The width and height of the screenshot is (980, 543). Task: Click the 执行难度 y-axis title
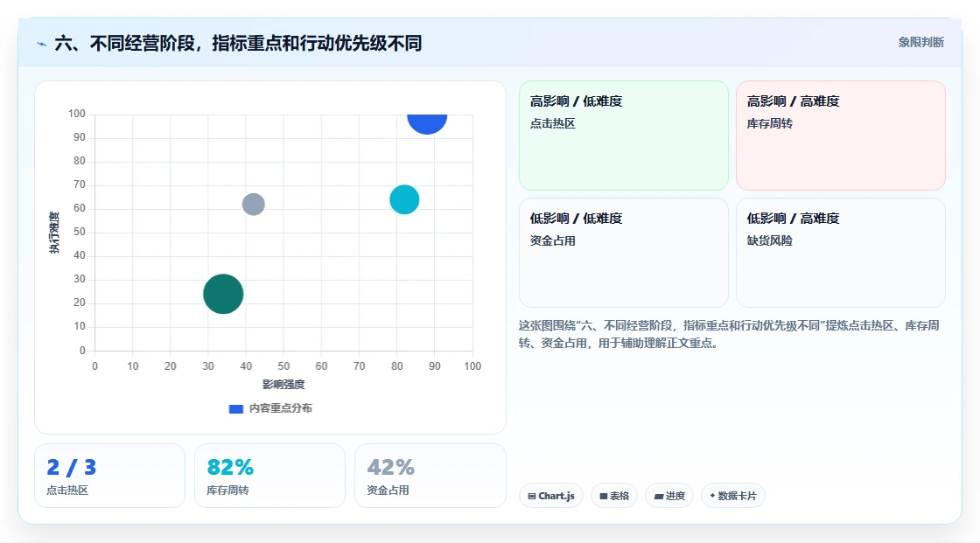[54, 233]
